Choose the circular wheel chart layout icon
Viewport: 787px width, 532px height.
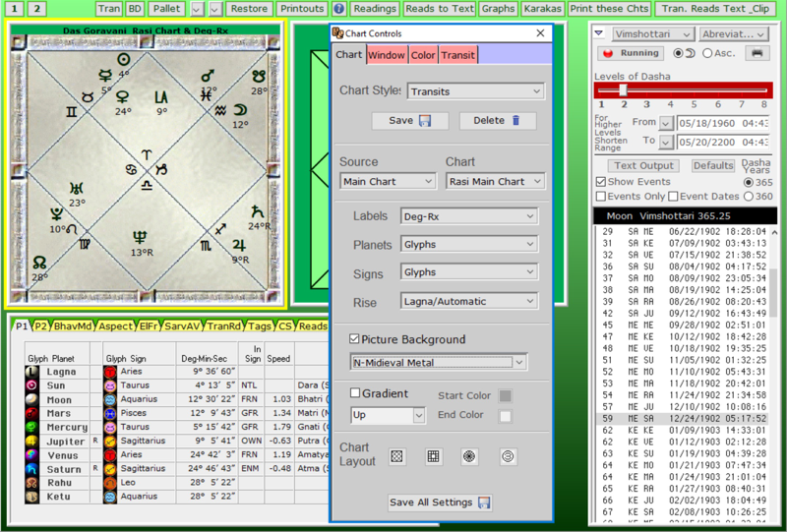pyautogui.click(x=470, y=456)
